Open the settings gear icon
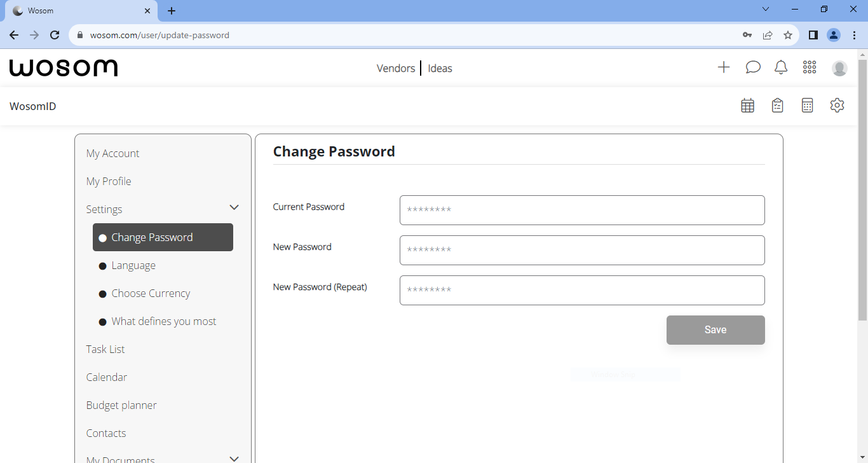This screenshot has width=868, height=463. [x=837, y=104]
